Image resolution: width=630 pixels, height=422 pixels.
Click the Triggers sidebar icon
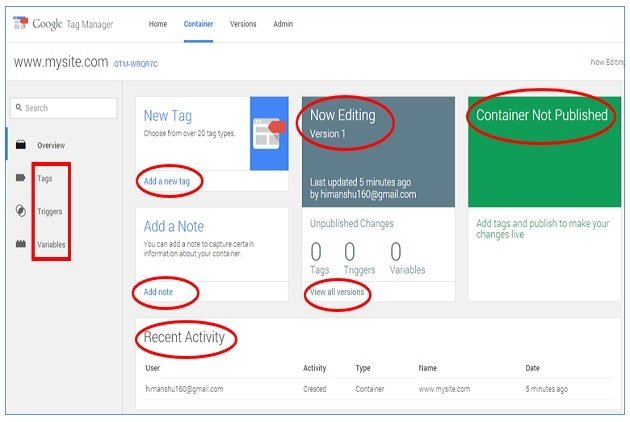(x=20, y=211)
